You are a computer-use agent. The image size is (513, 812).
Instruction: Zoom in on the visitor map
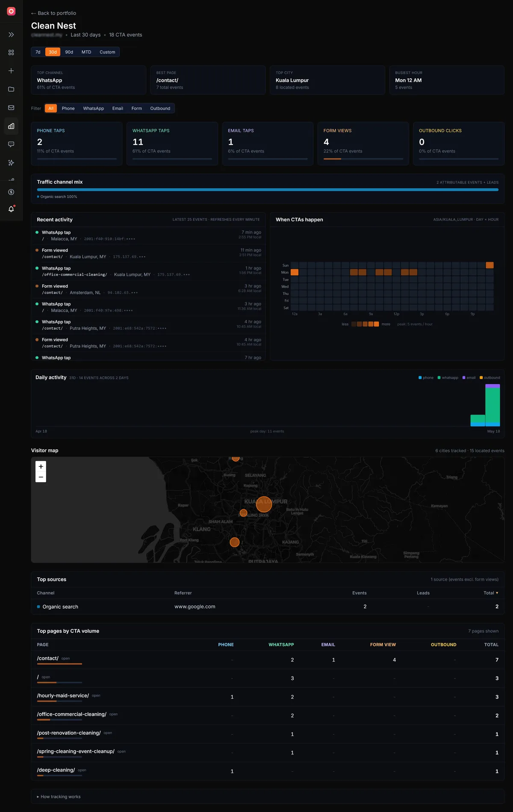[x=41, y=467]
